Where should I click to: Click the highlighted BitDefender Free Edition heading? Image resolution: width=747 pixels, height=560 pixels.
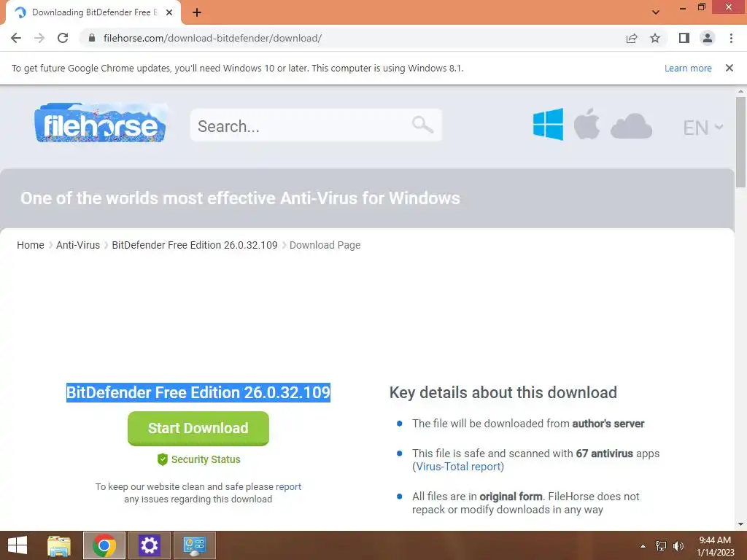point(198,392)
